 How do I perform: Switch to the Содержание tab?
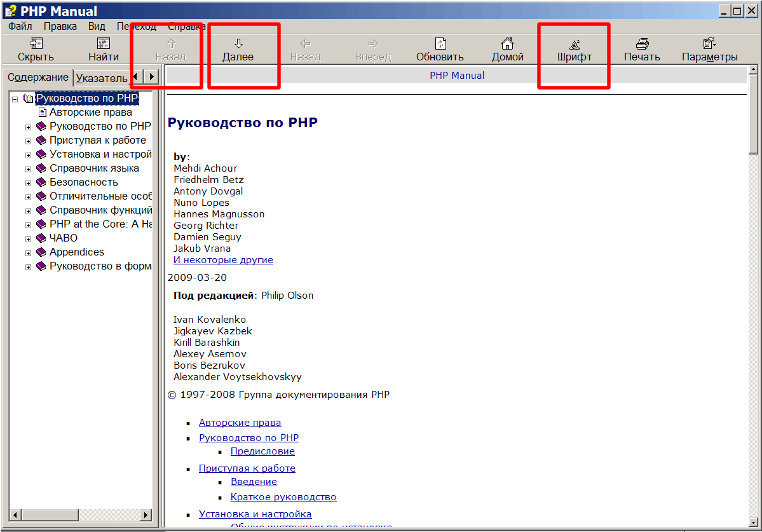(38, 78)
